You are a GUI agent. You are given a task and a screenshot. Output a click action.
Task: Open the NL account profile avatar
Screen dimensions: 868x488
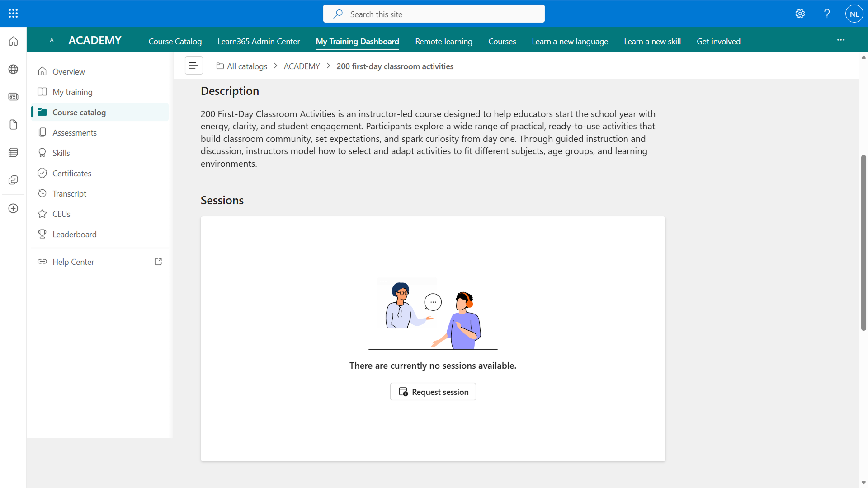854,14
